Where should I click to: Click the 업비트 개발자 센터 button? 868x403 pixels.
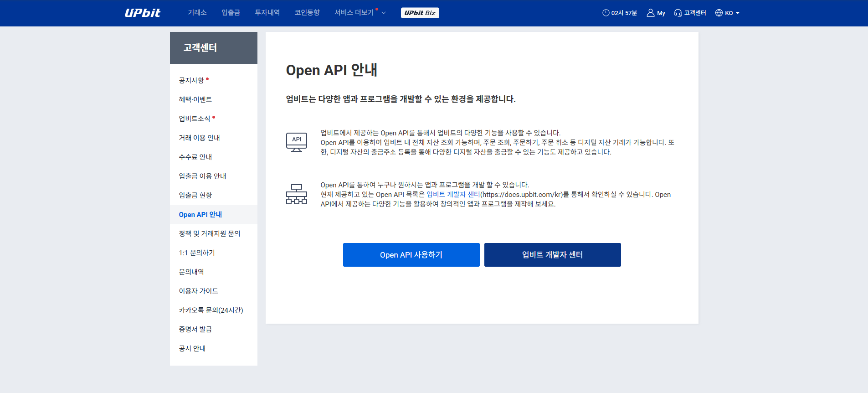552,255
